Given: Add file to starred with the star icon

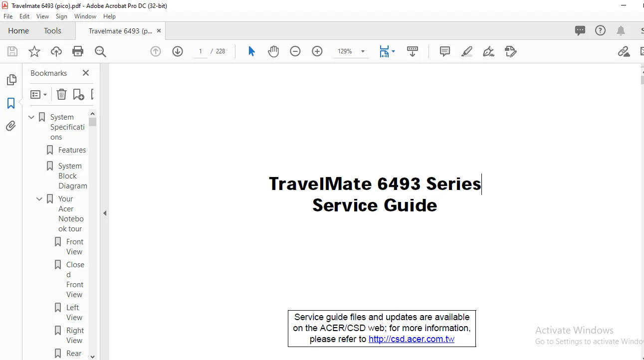Looking at the screenshot, I should coord(34,51).
